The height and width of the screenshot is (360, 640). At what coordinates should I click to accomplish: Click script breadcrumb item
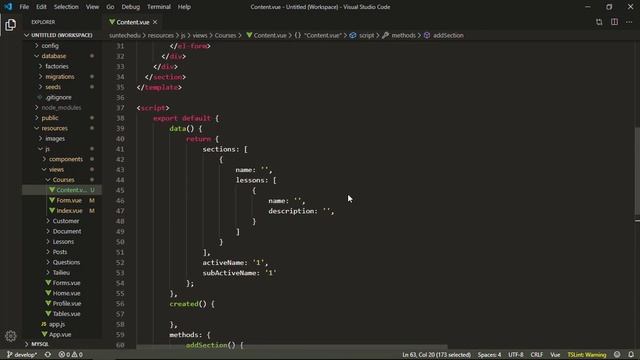tap(366, 36)
